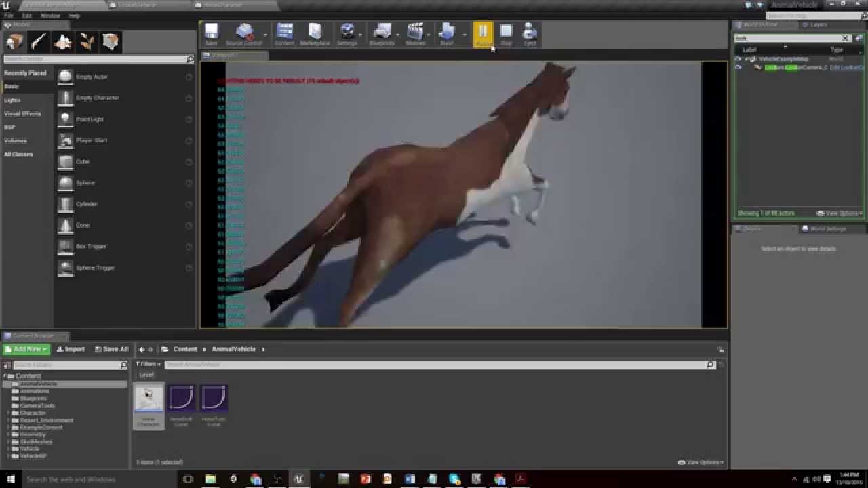Open the Blueprints toolbar icon

click(x=382, y=34)
